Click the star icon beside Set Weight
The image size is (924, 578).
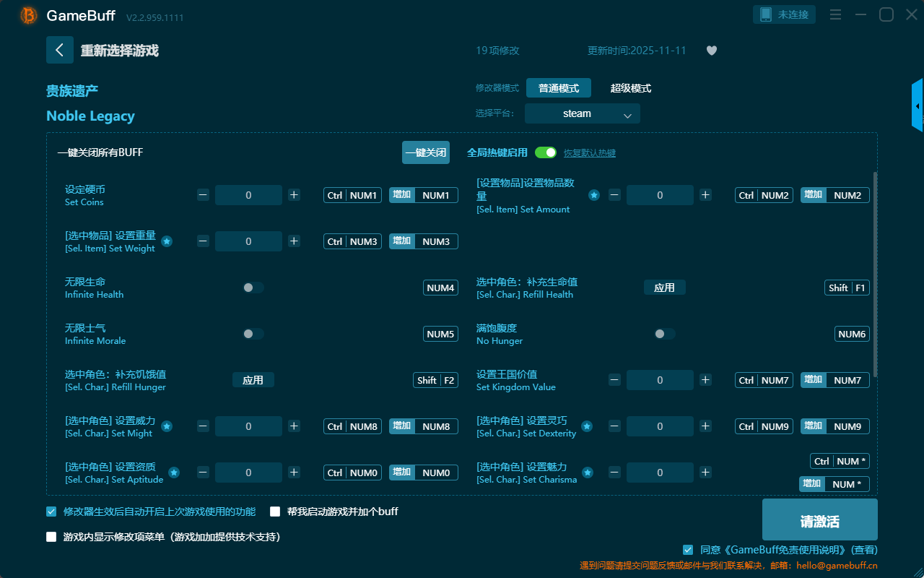coord(167,241)
